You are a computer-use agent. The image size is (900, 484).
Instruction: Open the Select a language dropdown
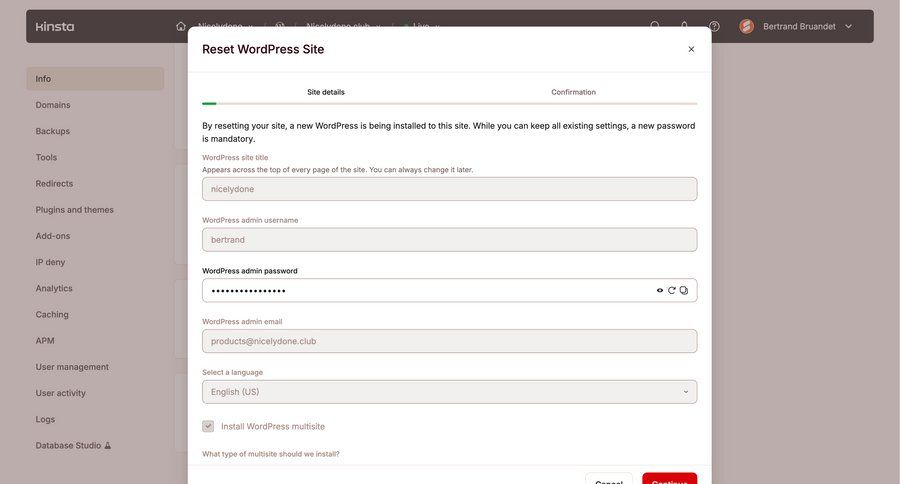click(x=449, y=392)
